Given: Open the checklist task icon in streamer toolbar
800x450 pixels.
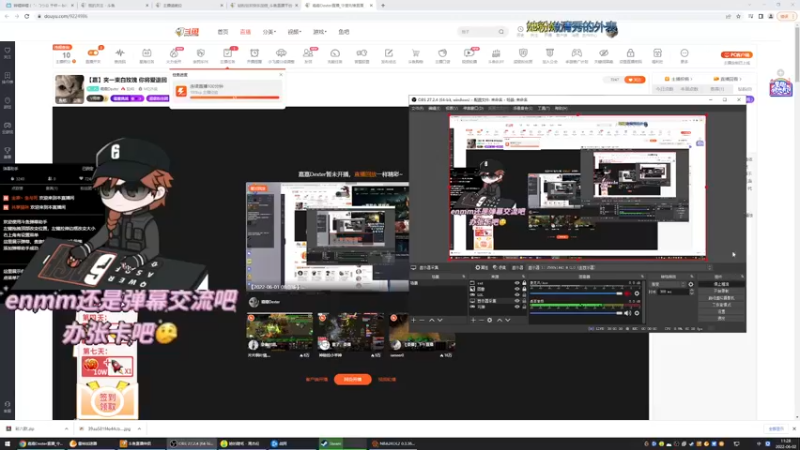Looking at the screenshot, I should coord(228,53).
